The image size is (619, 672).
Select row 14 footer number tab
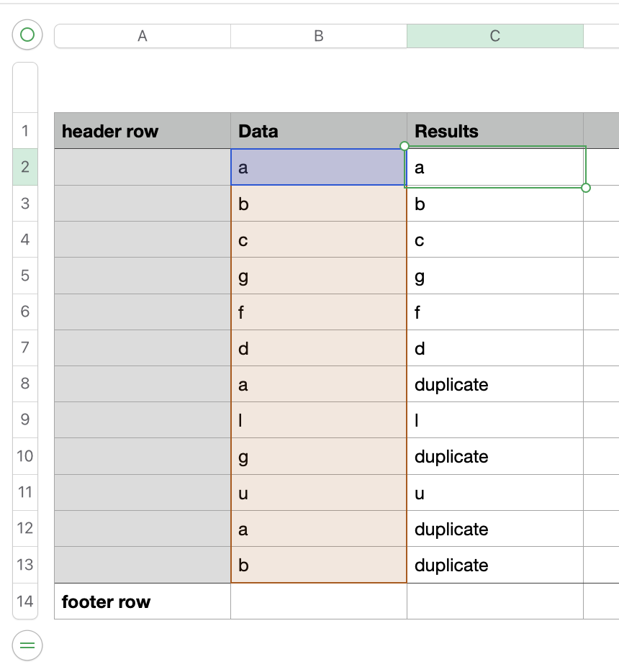(25, 601)
